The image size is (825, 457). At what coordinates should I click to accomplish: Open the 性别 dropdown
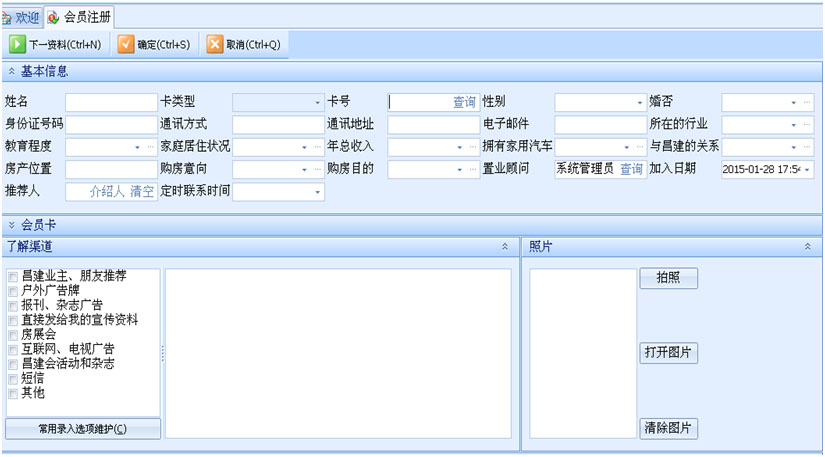tap(640, 102)
